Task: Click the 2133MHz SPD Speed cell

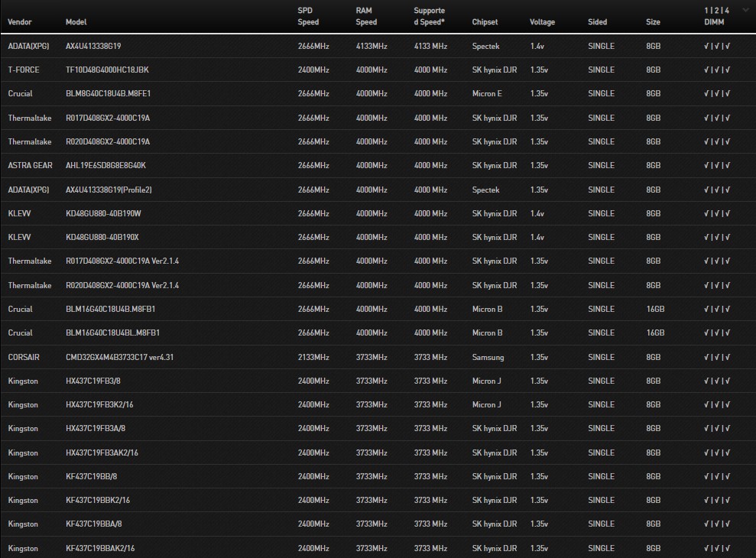Action: pos(313,358)
